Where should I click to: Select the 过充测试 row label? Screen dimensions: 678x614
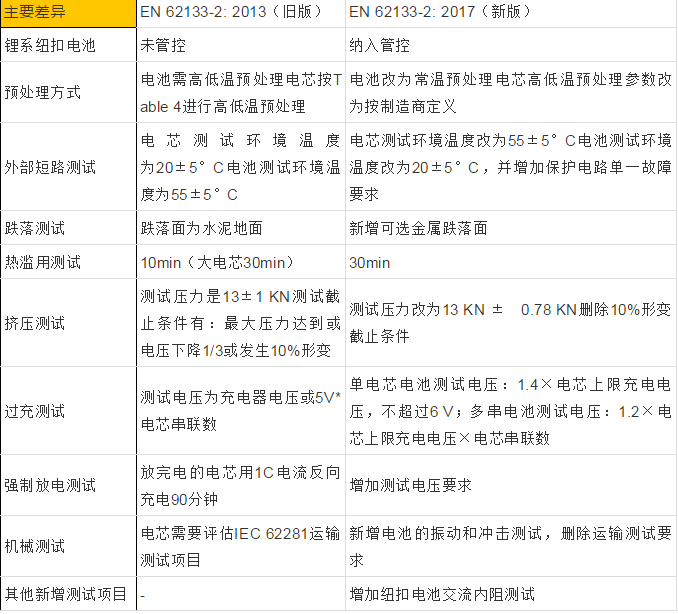tap(36, 411)
